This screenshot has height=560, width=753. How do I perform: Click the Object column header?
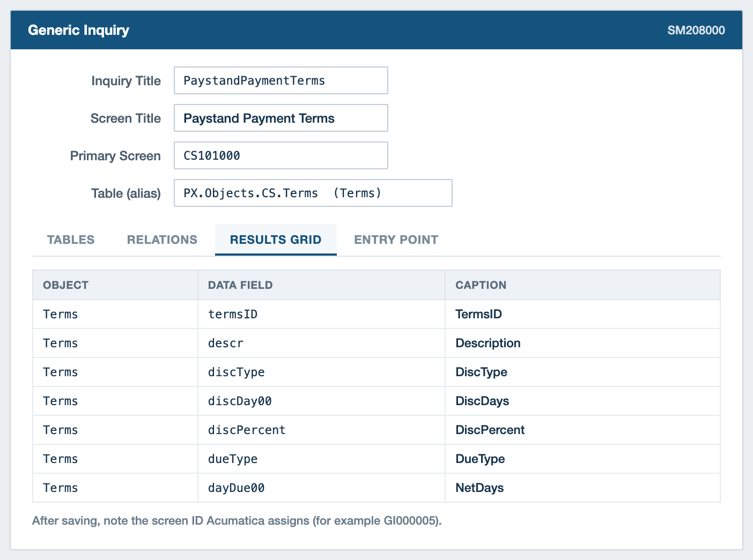115,285
